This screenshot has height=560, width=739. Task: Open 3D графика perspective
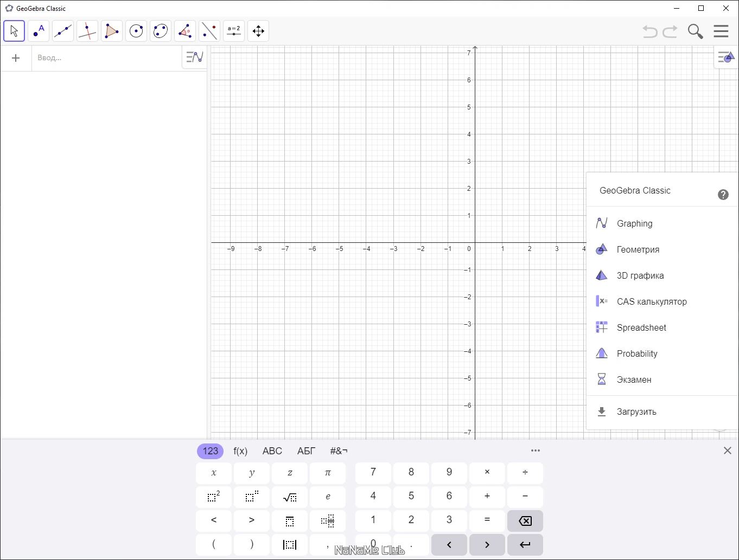click(662, 275)
